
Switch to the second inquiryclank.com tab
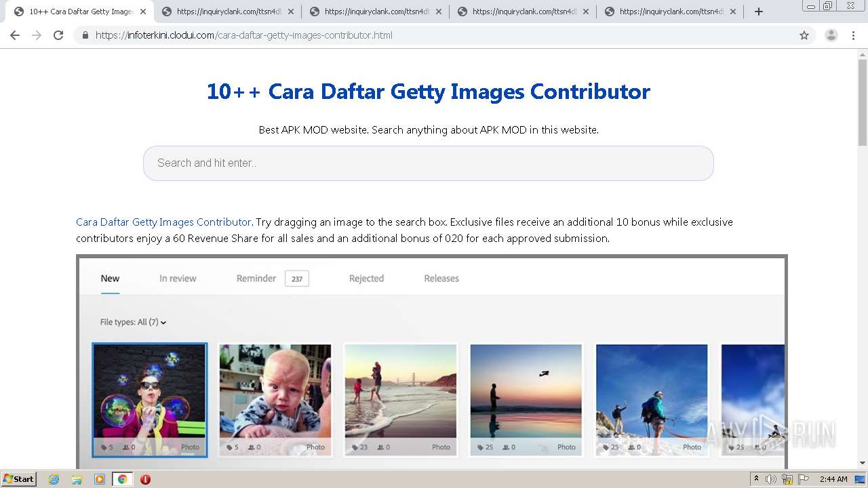(375, 12)
